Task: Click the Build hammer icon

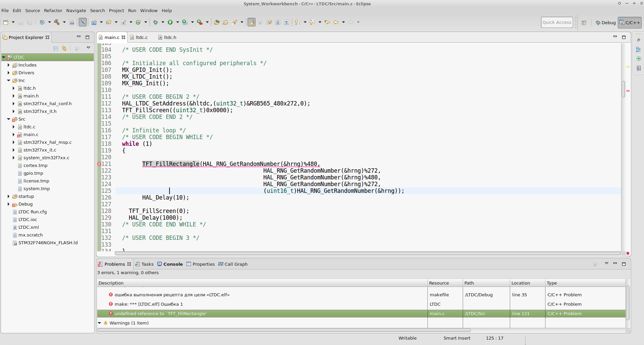Action: (x=57, y=22)
